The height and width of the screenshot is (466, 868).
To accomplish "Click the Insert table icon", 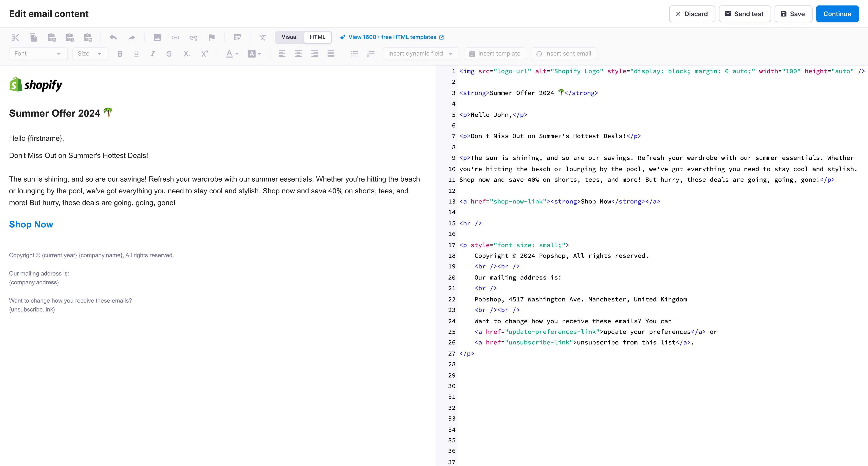I will pyautogui.click(x=237, y=37).
